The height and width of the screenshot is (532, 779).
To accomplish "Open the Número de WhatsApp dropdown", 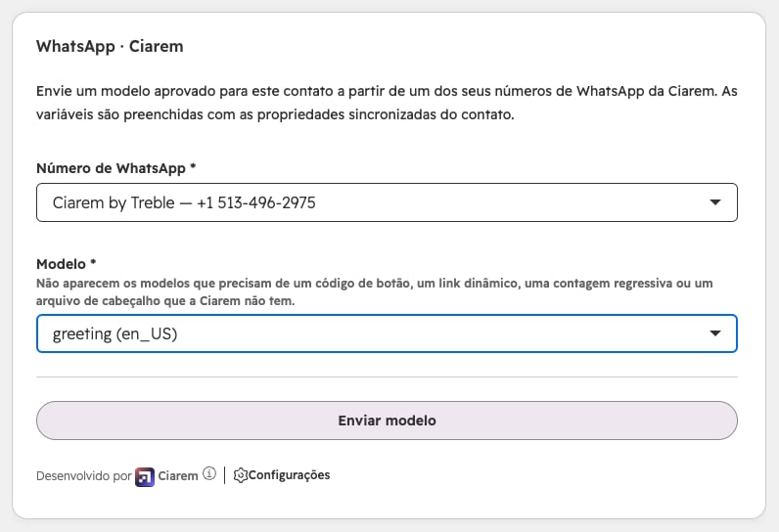I will (x=387, y=202).
